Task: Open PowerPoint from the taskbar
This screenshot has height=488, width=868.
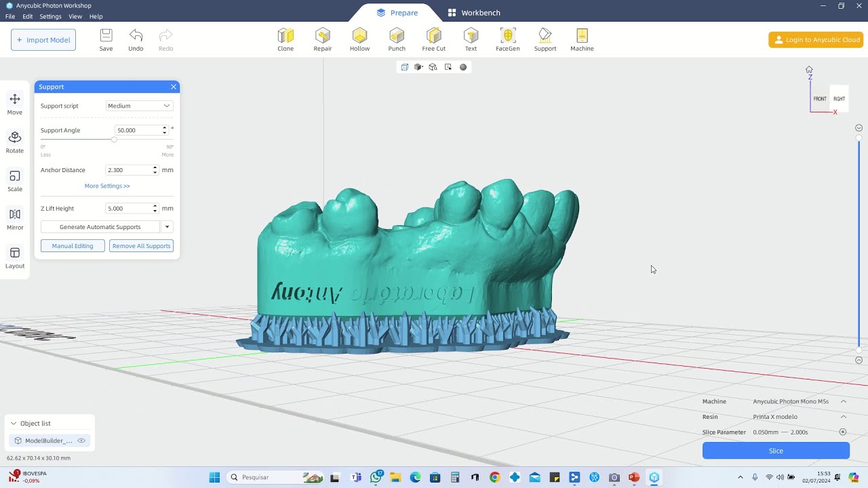Action: pyautogui.click(x=634, y=477)
